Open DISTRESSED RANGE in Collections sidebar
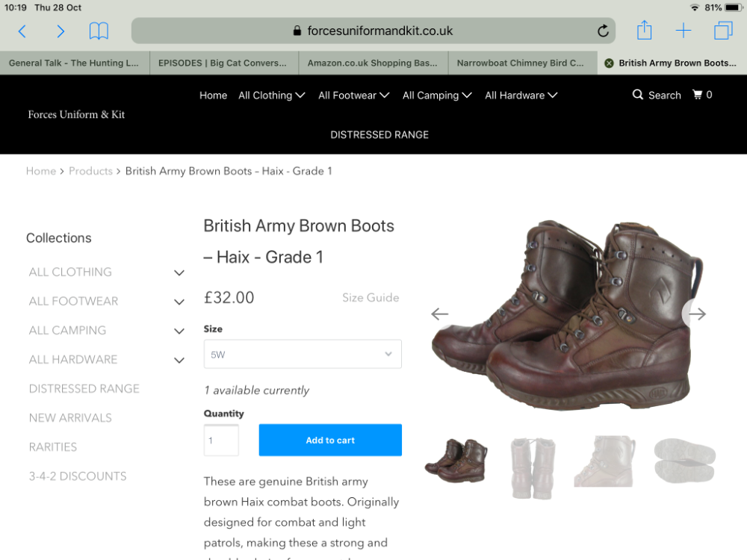The height and width of the screenshot is (560, 747). (x=84, y=388)
